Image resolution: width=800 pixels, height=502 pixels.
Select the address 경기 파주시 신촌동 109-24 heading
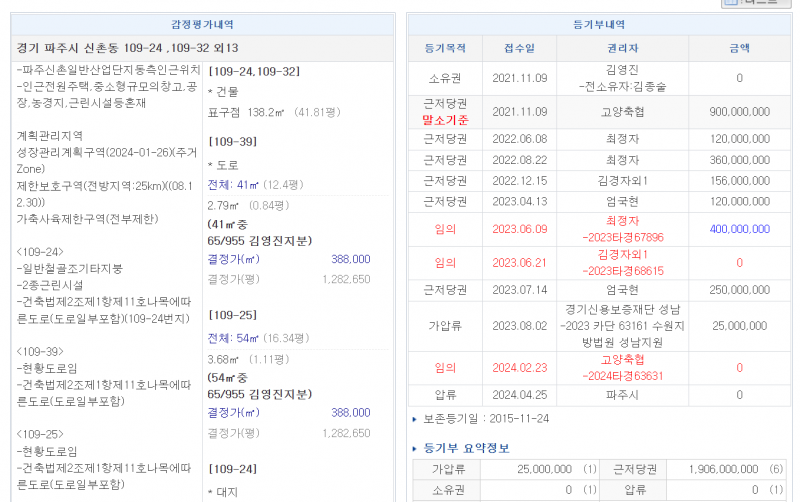click(128, 48)
